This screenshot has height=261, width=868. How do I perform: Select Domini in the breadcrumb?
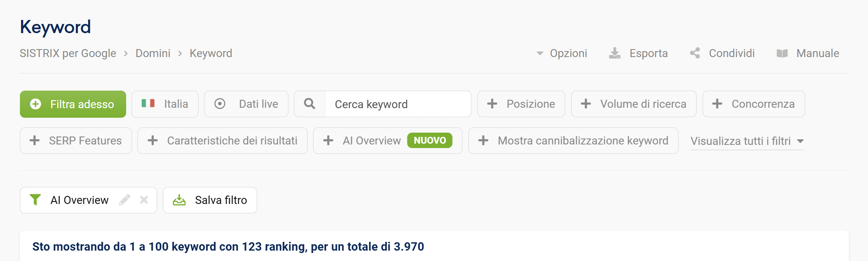153,53
